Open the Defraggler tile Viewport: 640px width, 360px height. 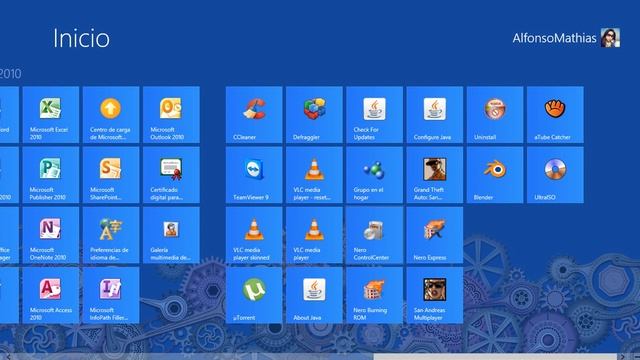coord(314,115)
